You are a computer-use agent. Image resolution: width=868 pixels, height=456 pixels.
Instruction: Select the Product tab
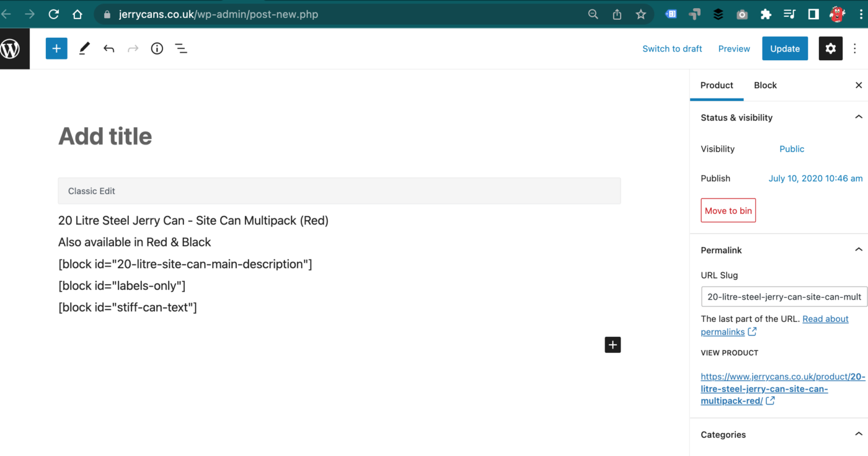(x=717, y=86)
